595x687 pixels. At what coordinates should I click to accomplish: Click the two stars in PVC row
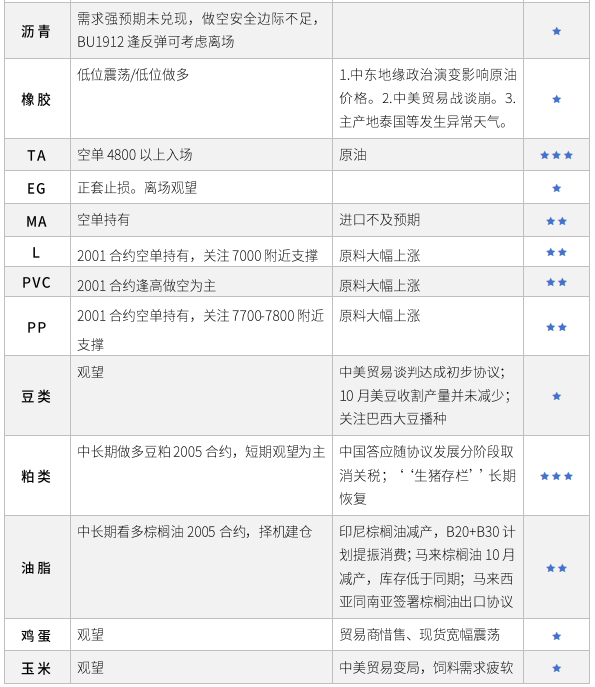556,282
